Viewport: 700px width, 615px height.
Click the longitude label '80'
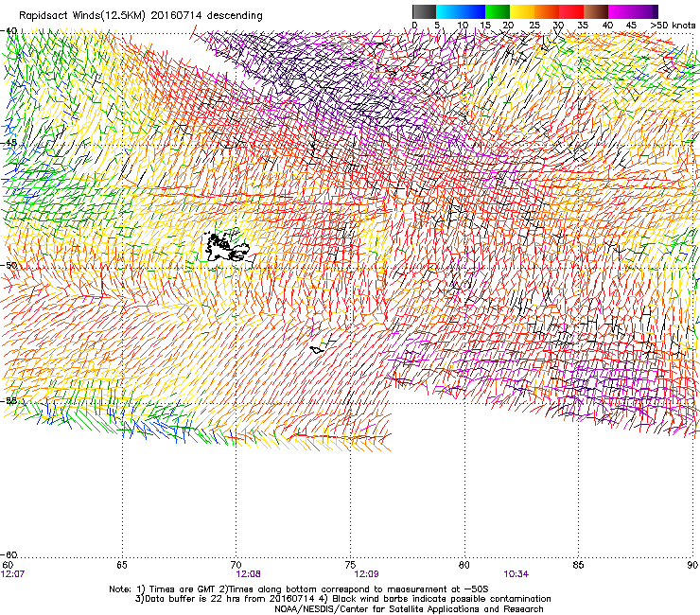(464, 565)
